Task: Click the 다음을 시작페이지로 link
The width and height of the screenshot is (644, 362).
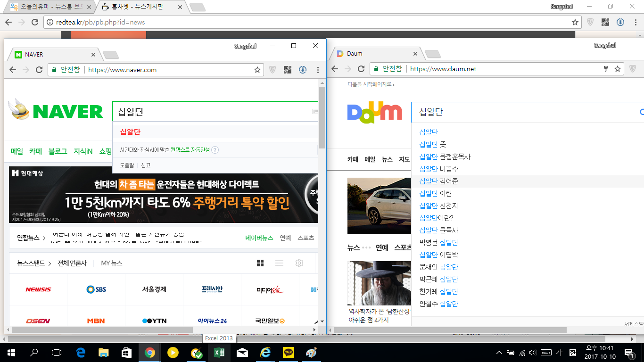Action: [x=370, y=84]
